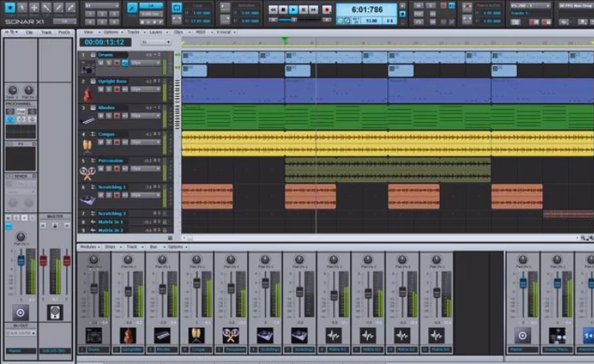
Task: Solo the Scratching 1 track
Action: [109, 195]
